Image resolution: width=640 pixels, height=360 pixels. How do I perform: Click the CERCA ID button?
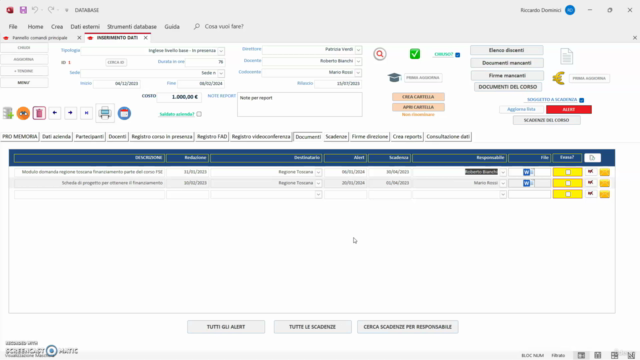pos(116,62)
